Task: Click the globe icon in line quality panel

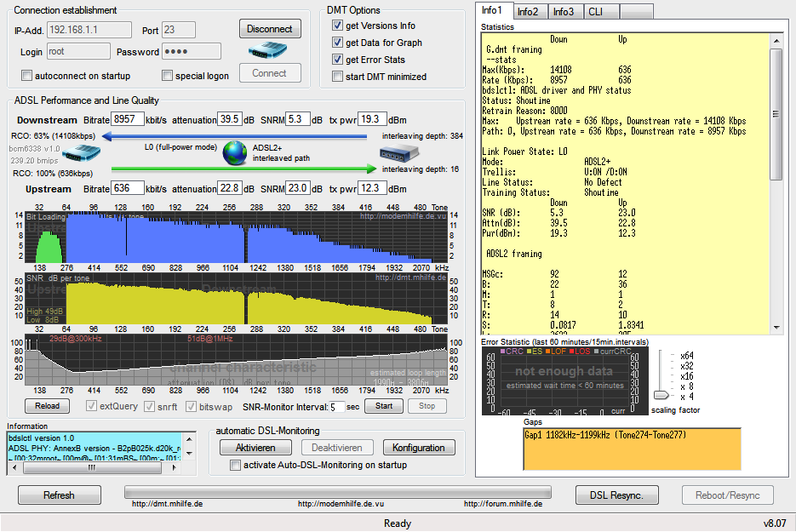Action: [x=234, y=153]
